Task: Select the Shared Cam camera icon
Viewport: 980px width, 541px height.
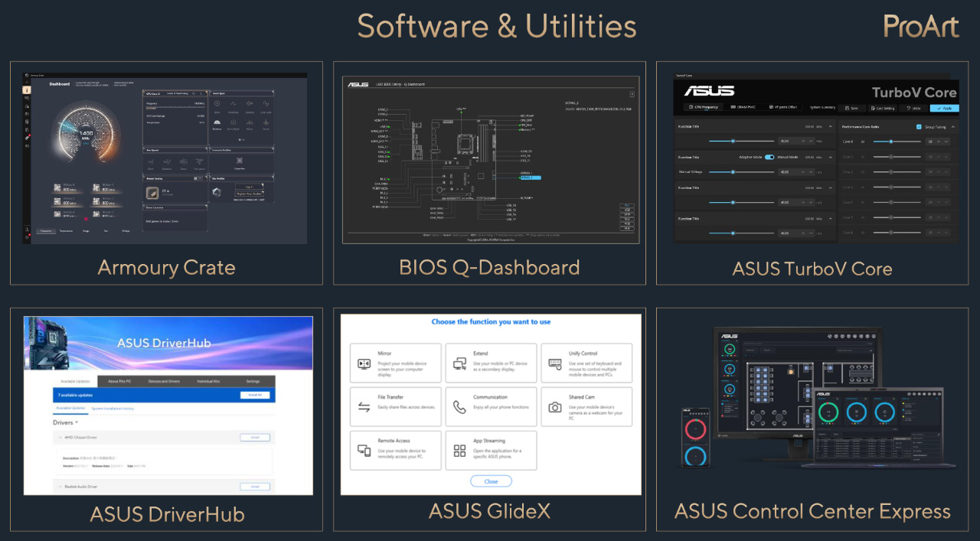Action: click(555, 407)
